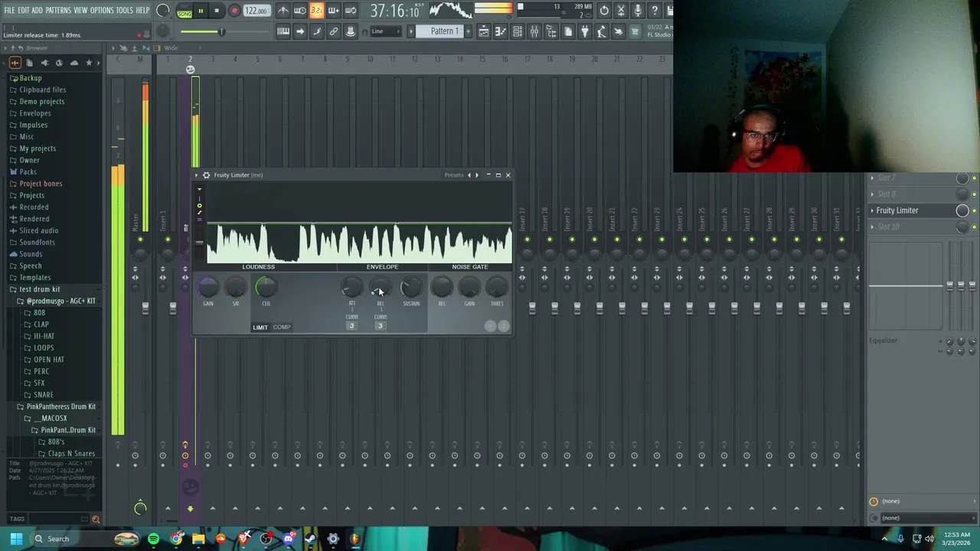Viewport: 980px width, 551px height.
Task: Open the EDIT menu
Action: (x=24, y=11)
